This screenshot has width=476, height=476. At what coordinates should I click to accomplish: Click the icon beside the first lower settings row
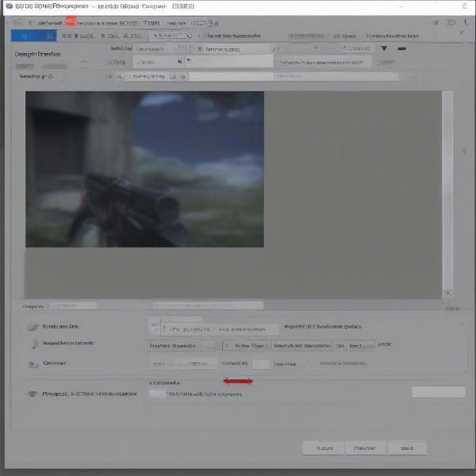pyautogui.click(x=33, y=327)
